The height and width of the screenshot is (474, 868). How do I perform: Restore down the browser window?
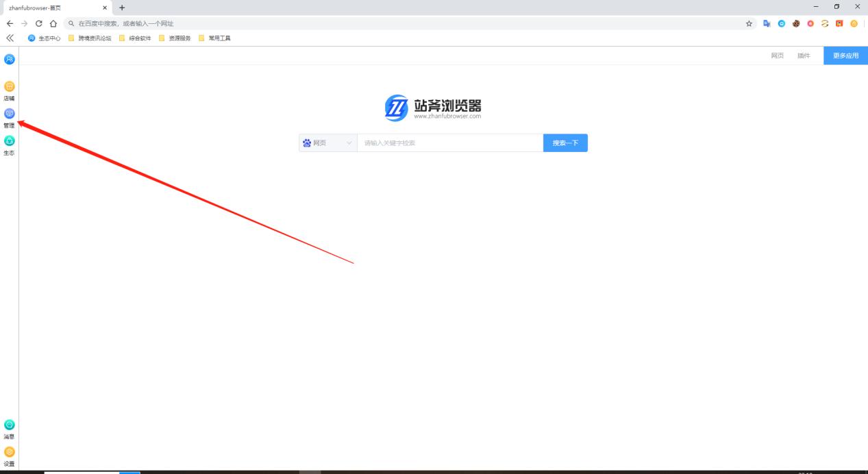click(837, 7)
